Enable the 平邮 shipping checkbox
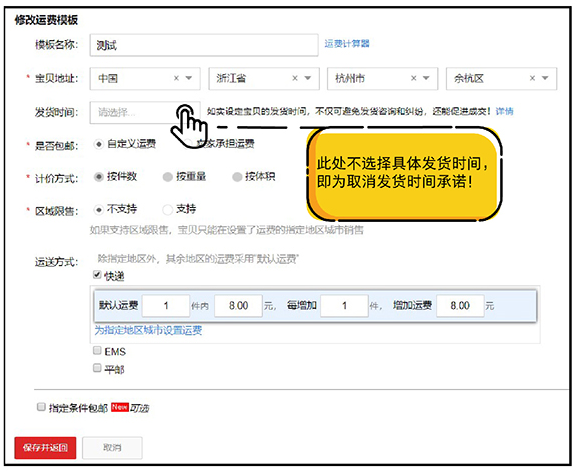 point(97,368)
